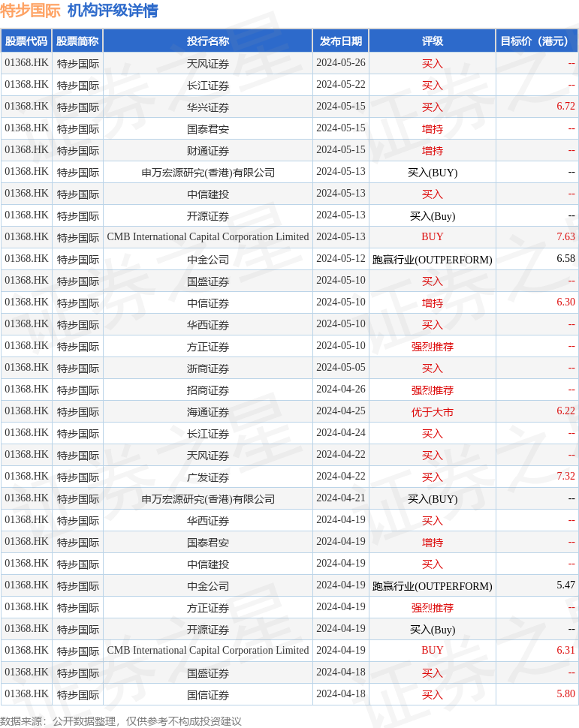
Task: Click 买入(BUY) rating in the 2024-04-21 row
Action: (x=432, y=499)
